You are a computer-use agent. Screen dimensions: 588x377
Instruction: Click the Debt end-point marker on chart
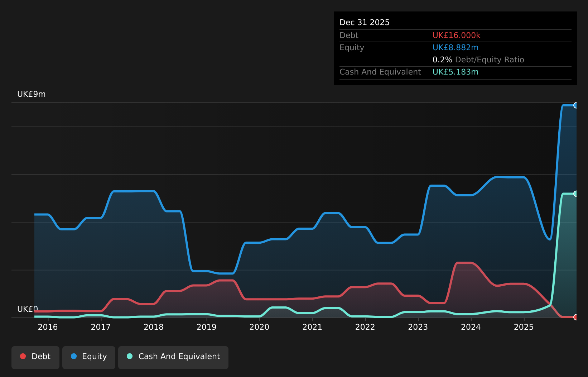576,317
